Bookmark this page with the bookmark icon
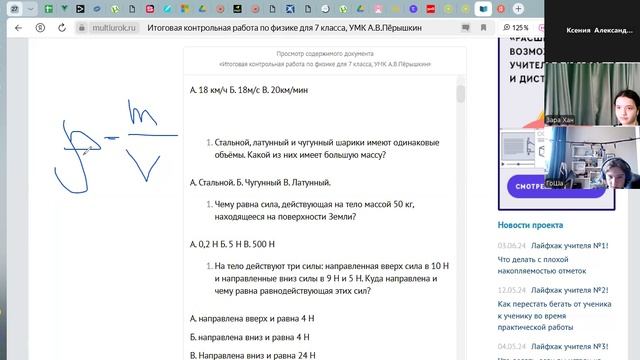 coord(483,28)
